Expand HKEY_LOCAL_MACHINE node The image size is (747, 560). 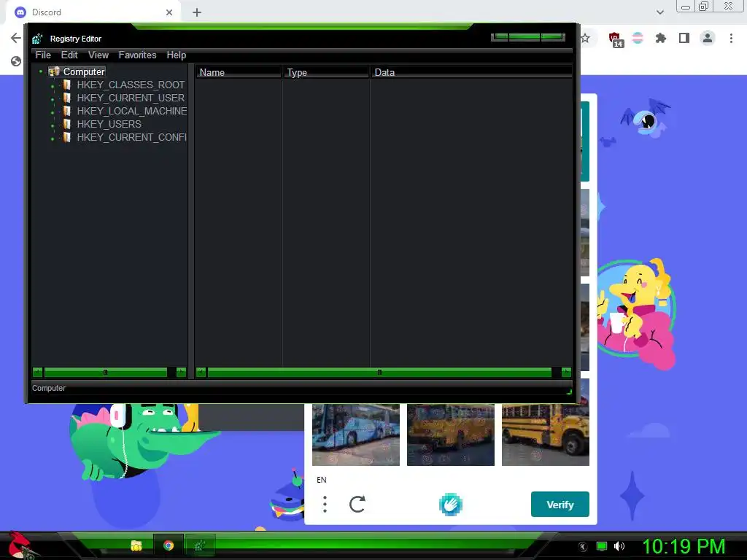click(53, 112)
